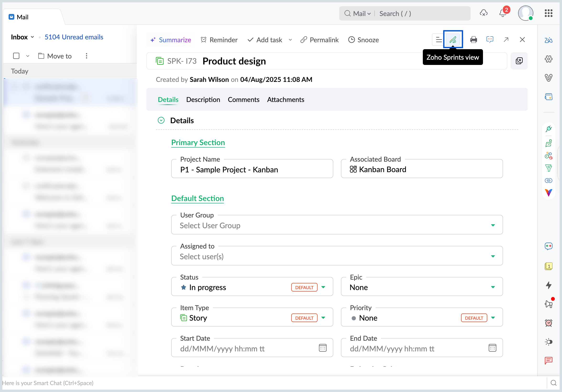Select the Zoho Sprints view icon
The height and width of the screenshot is (392, 562).
(453, 39)
